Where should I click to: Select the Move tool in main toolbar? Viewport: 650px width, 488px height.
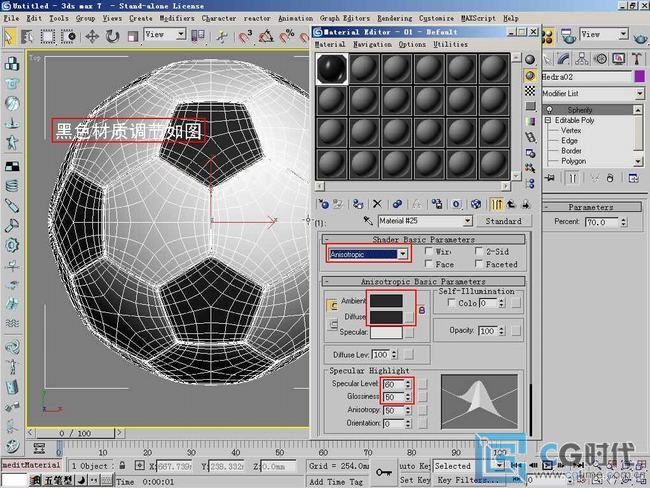(x=92, y=36)
